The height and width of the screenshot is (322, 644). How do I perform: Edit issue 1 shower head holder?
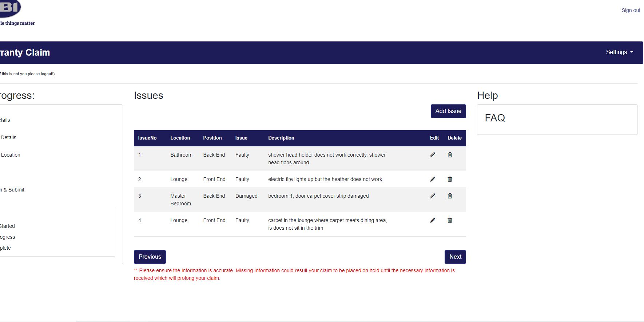(x=433, y=155)
